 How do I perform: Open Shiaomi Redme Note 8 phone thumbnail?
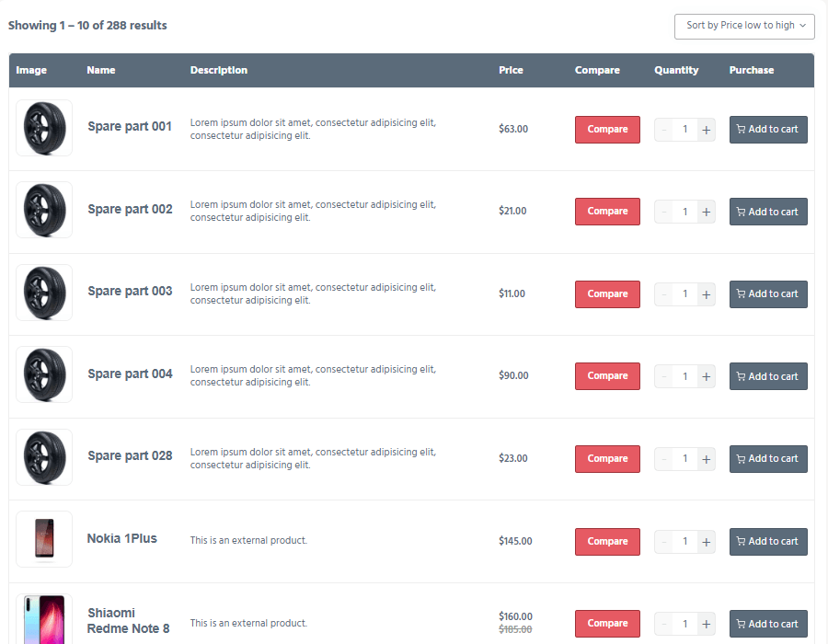tap(44, 620)
